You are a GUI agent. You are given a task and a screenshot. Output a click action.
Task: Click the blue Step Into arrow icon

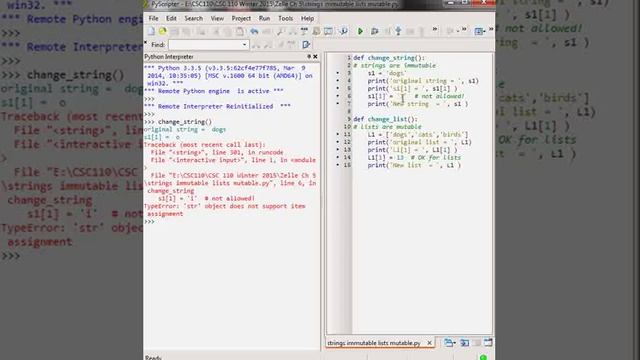click(x=398, y=31)
